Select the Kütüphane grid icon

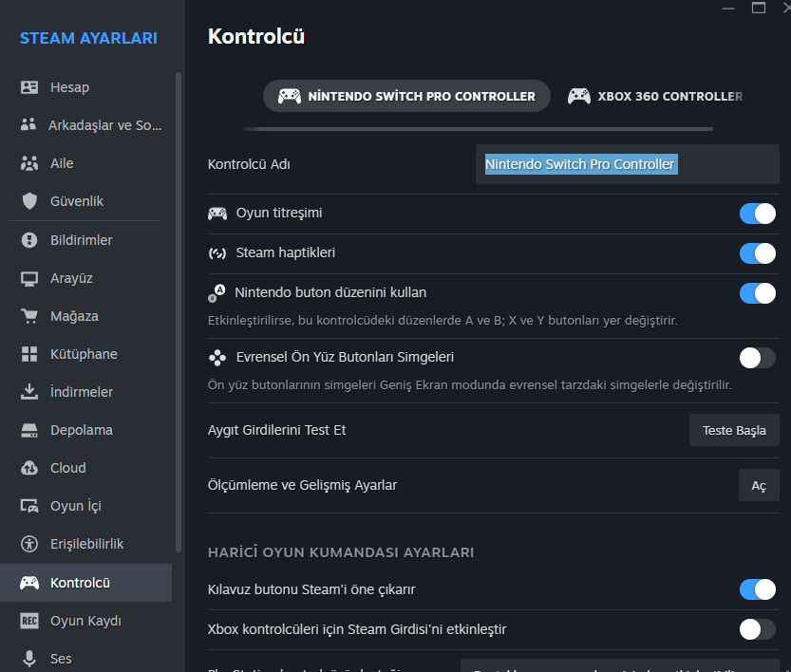(29, 354)
